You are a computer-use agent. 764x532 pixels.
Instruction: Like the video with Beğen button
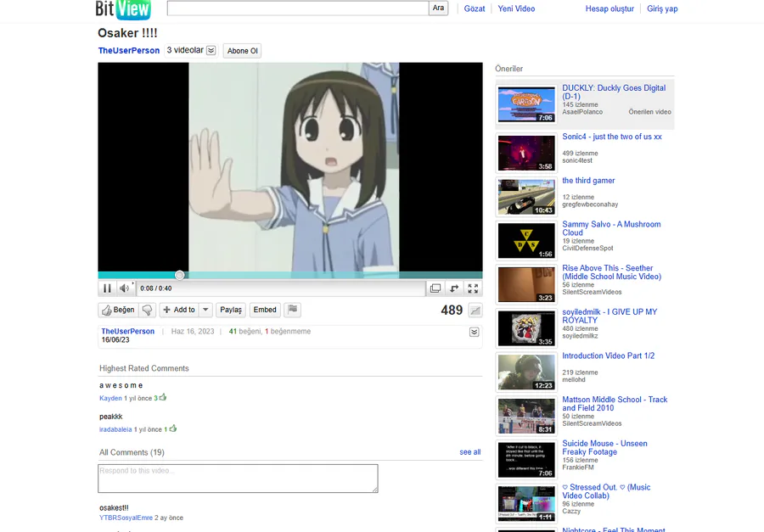118,310
